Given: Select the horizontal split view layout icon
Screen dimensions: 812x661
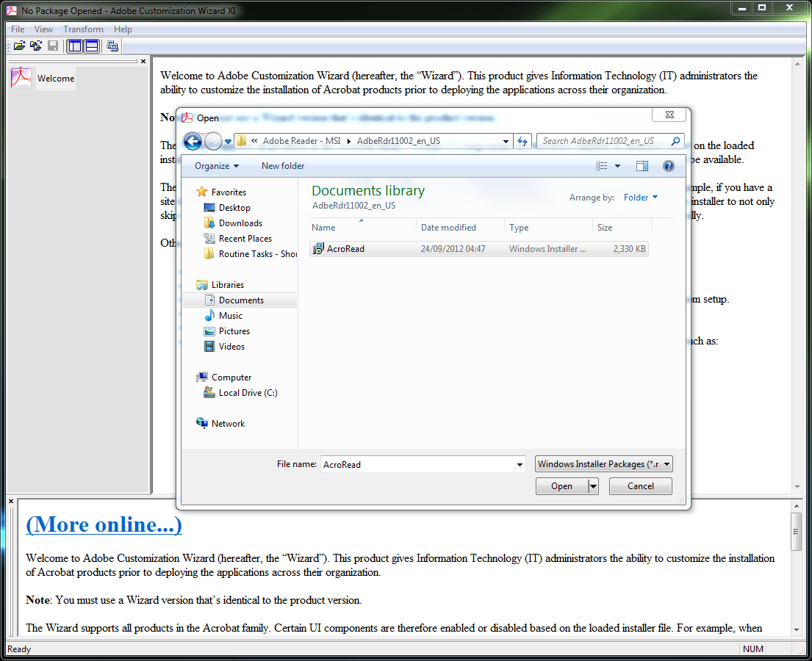Looking at the screenshot, I should tap(91, 45).
